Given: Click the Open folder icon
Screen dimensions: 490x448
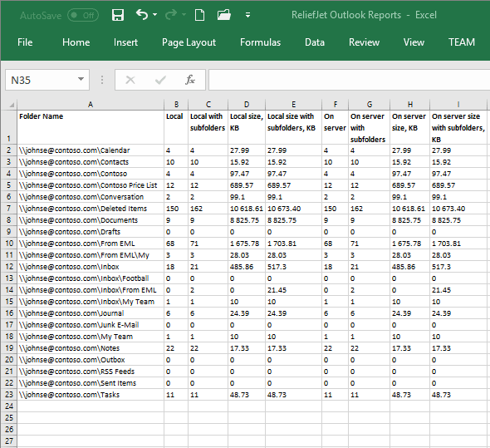Looking at the screenshot, I should point(224,15).
